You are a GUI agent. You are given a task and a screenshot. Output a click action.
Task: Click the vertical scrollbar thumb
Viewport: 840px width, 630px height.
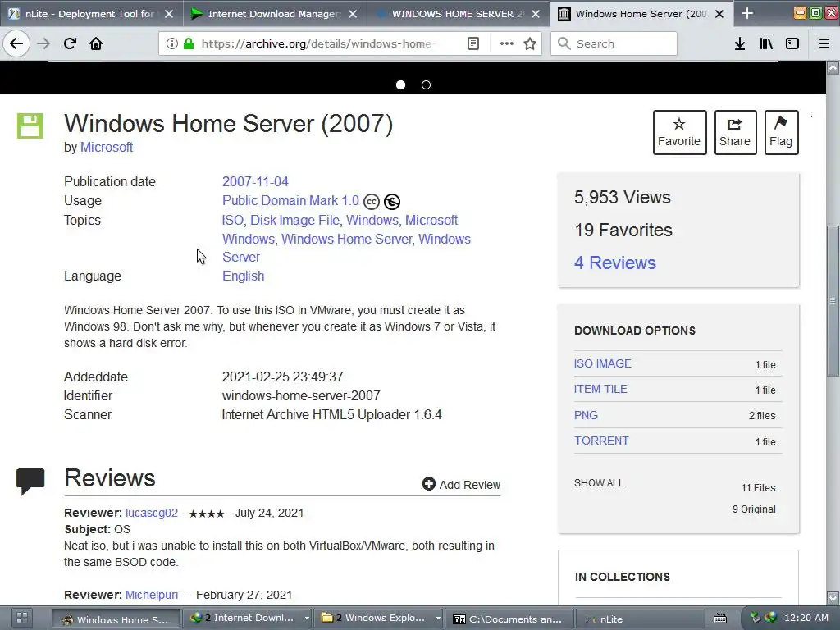coord(833,301)
